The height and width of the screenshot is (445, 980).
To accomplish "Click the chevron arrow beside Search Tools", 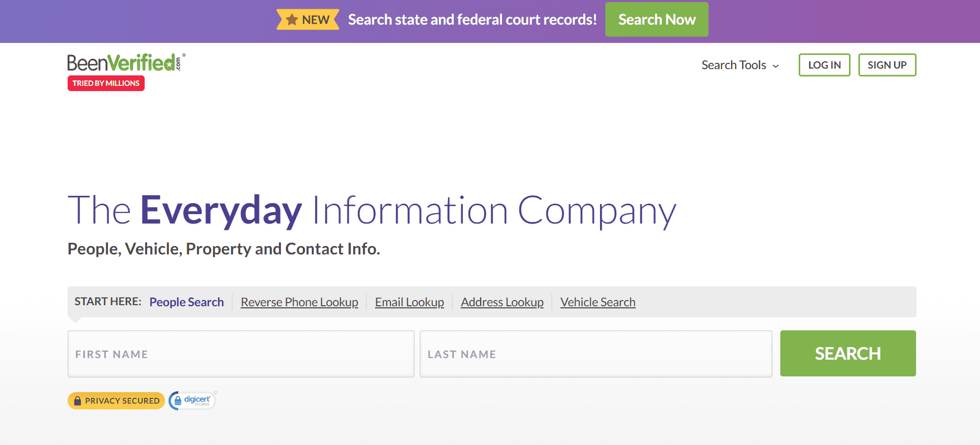I will [776, 66].
